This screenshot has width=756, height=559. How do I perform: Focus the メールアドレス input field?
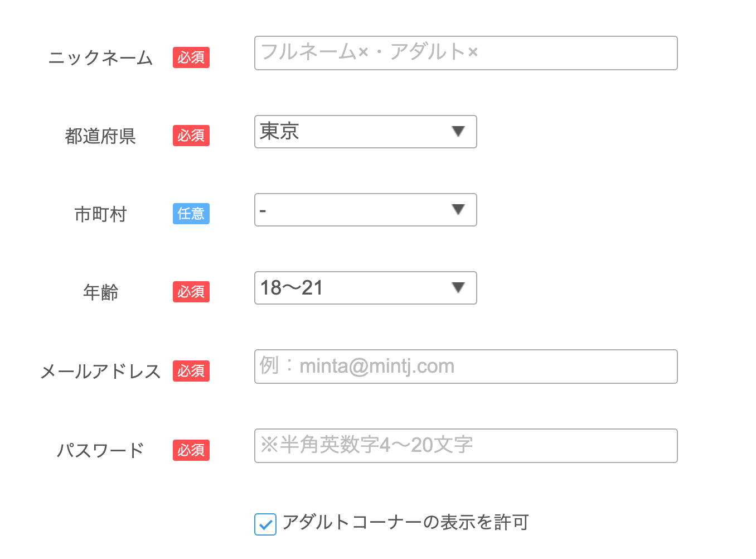(466, 367)
